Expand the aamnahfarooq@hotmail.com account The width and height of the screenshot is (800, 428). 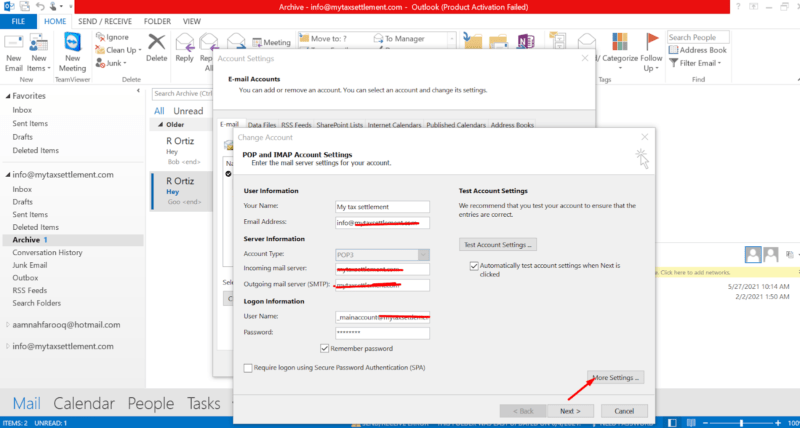pos(8,324)
